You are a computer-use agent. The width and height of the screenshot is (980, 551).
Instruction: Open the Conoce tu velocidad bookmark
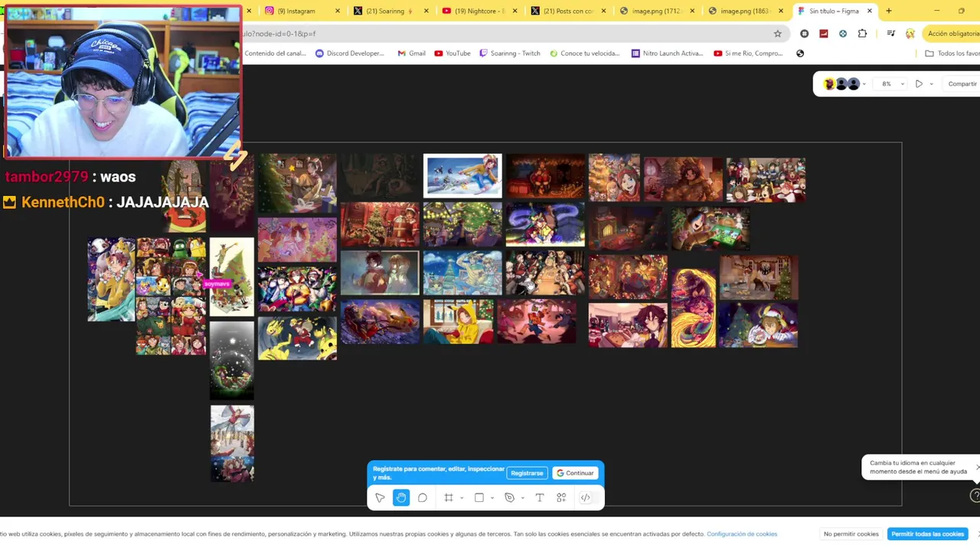pyautogui.click(x=585, y=54)
